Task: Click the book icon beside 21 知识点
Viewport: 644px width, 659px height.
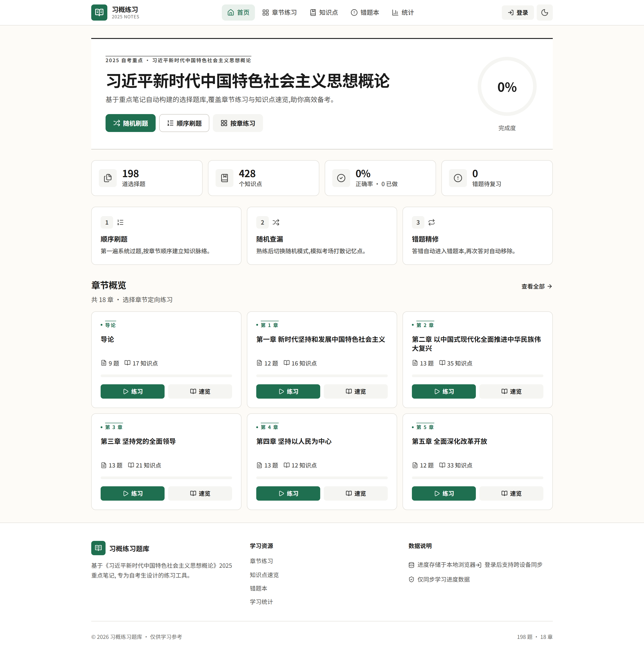Action: [x=131, y=465]
